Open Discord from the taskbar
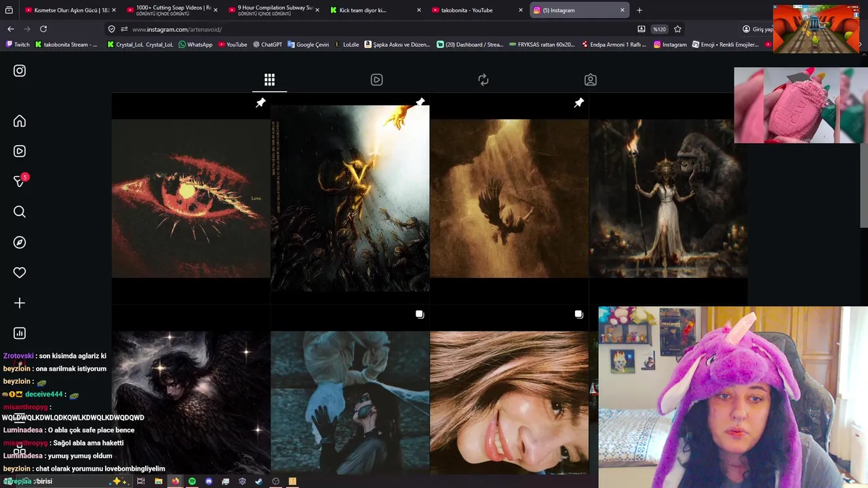Image resolution: width=868 pixels, height=488 pixels. 209,481
